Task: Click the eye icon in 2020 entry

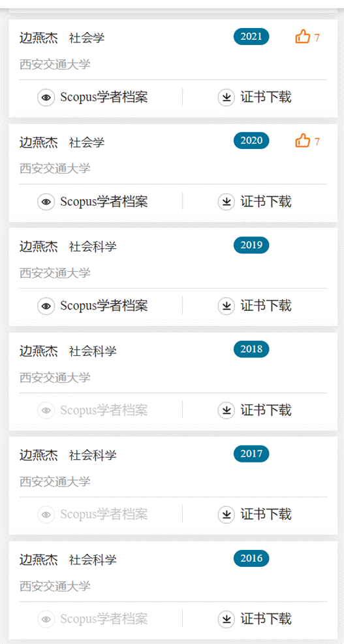Action: tap(46, 202)
